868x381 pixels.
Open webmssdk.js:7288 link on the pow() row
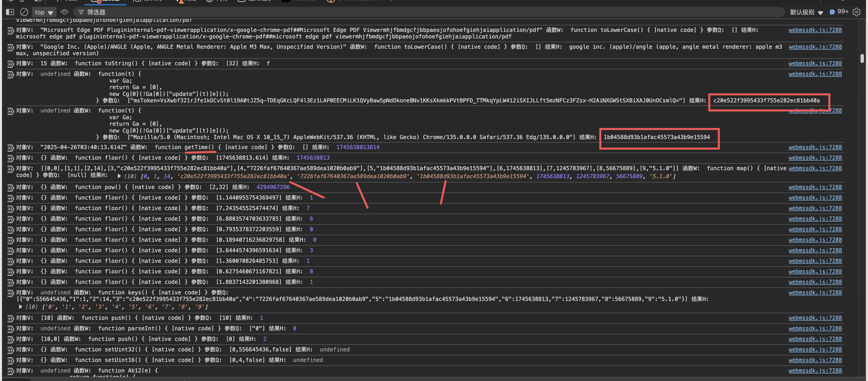click(x=815, y=187)
